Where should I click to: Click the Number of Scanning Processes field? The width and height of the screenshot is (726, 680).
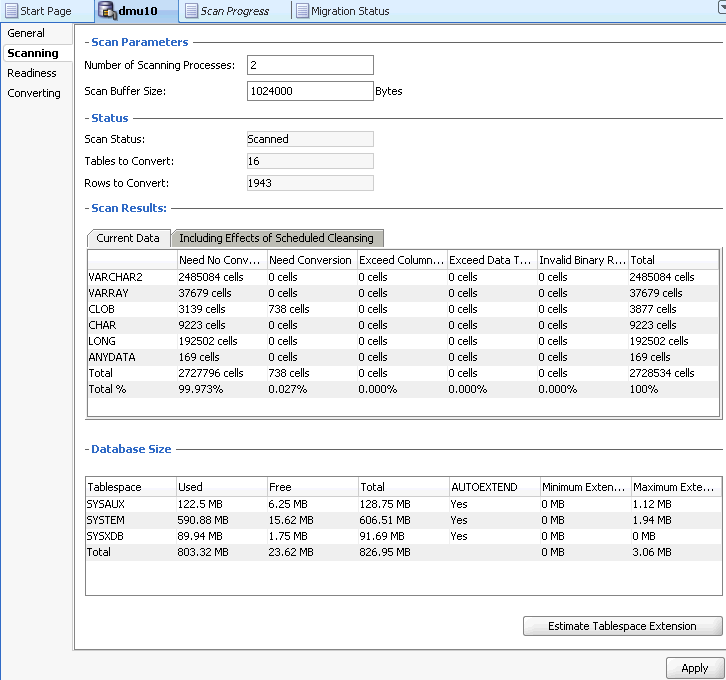(310, 65)
